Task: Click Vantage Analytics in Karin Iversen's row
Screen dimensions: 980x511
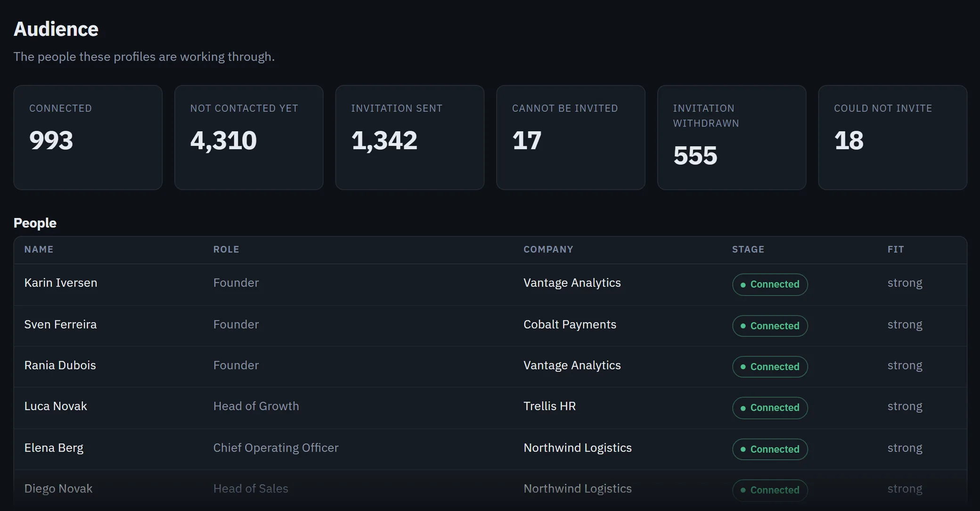Action: pos(572,283)
